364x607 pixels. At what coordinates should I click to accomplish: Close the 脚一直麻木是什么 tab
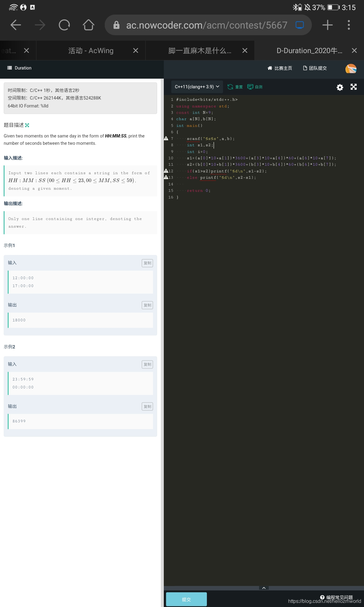(245, 51)
